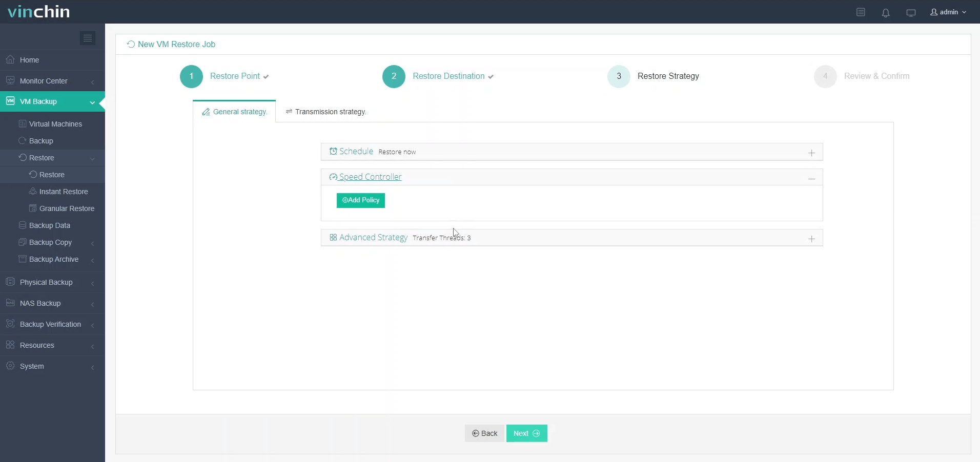Click the Physical Backup icon

[x=10, y=282]
